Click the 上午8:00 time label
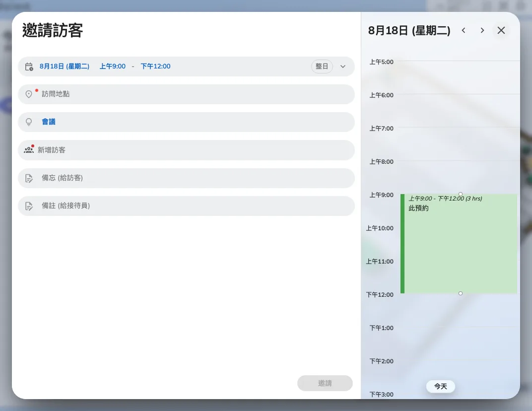The width and height of the screenshot is (532, 411). click(381, 161)
